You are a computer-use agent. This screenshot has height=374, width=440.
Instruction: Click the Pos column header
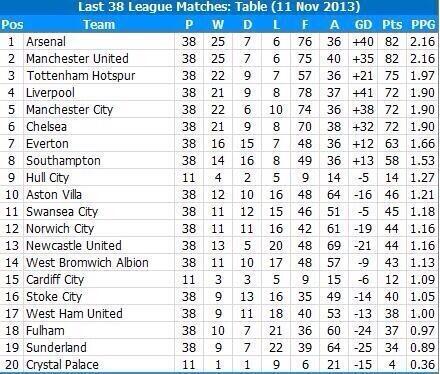click(x=12, y=25)
